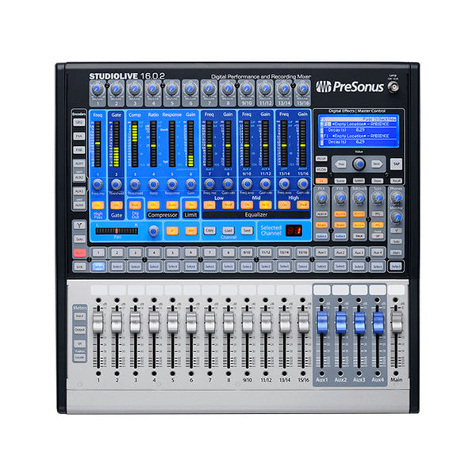Click the TAP tempo button
476x476 pixels.
coord(396,164)
